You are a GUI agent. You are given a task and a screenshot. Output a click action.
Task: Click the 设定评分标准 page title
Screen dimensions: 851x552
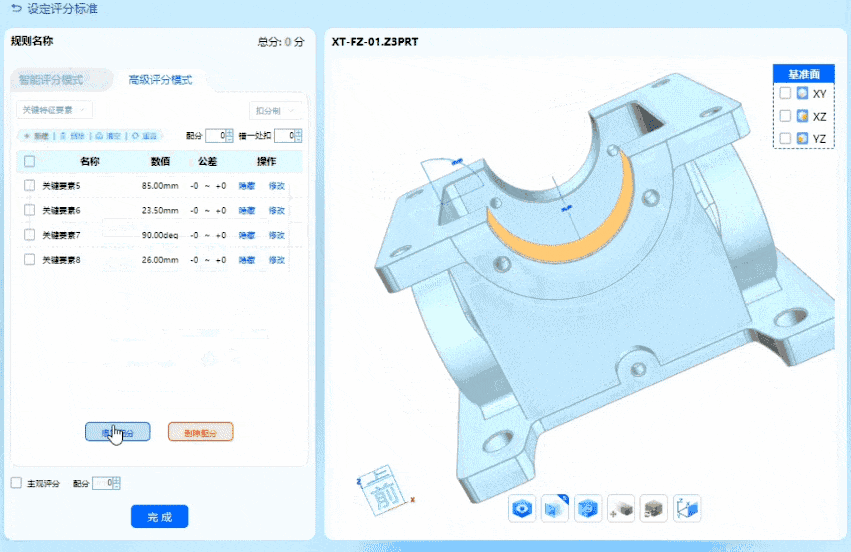[x=62, y=9]
